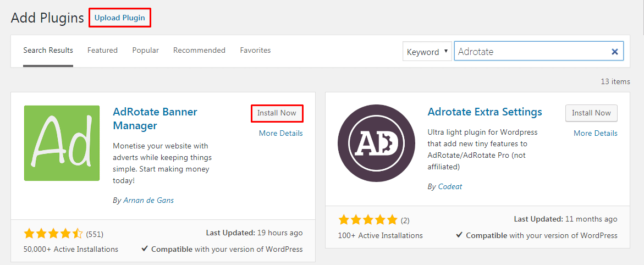Viewport: 644px width, 265px height.
Task: Open the Recommended tab
Action: click(199, 51)
